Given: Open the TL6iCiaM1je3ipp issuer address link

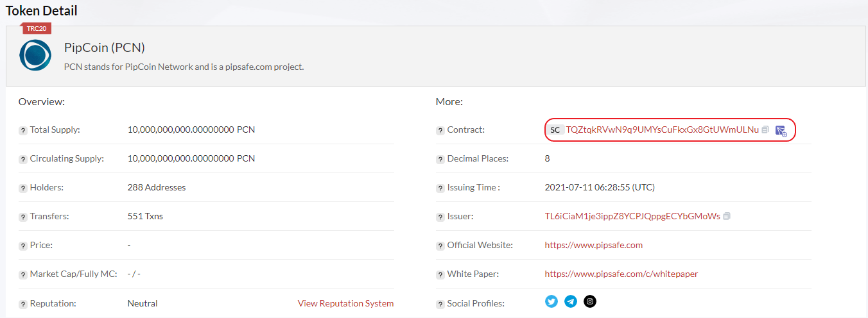Looking at the screenshot, I should coord(632,216).
